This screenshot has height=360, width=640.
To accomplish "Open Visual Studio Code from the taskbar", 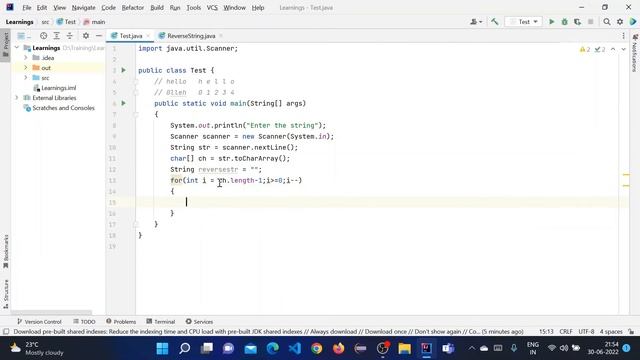I will 295,348.
